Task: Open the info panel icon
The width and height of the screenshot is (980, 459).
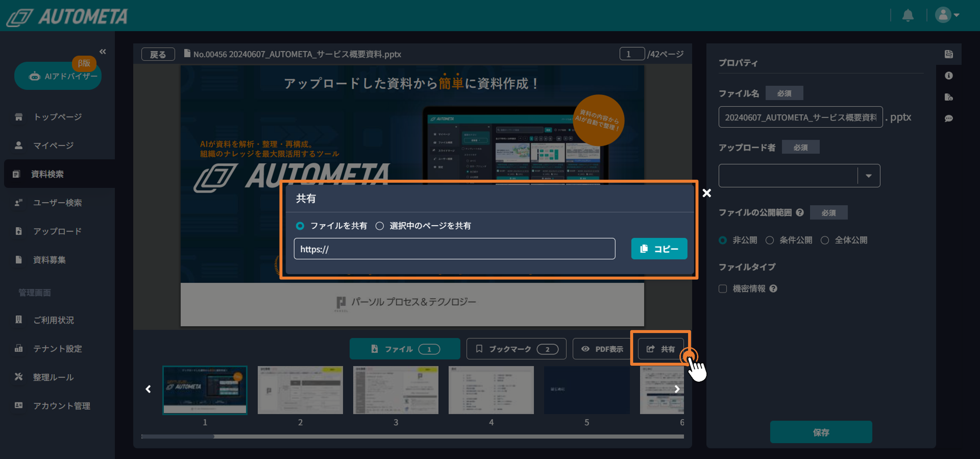Action: [949, 75]
